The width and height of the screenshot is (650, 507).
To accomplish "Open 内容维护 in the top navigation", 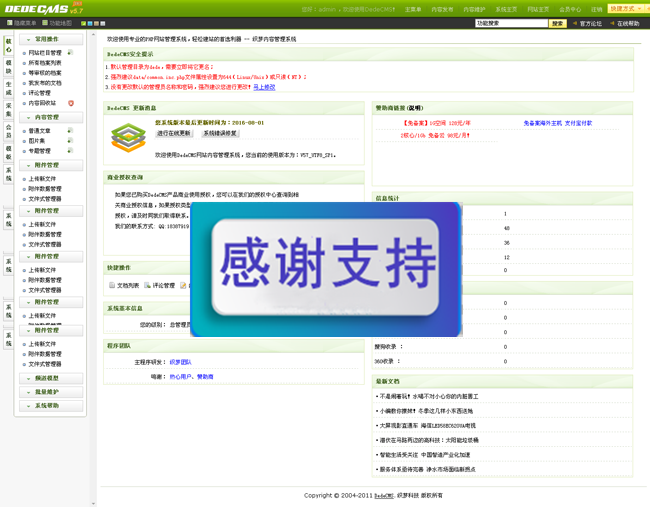I will coord(474,9).
